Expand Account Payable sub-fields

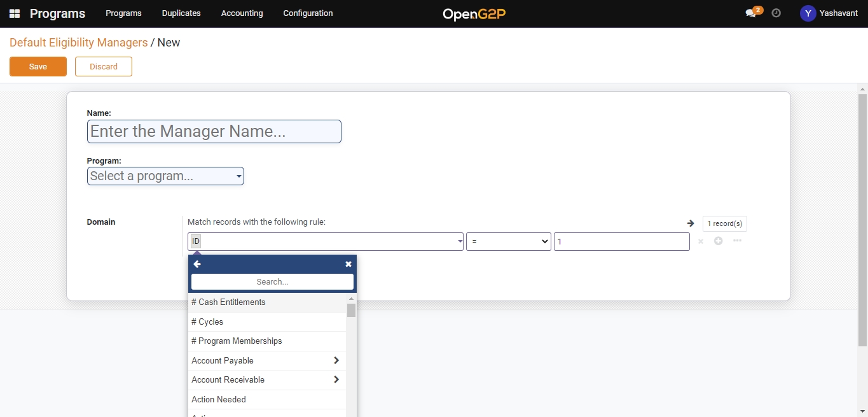(x=336, y=360)
